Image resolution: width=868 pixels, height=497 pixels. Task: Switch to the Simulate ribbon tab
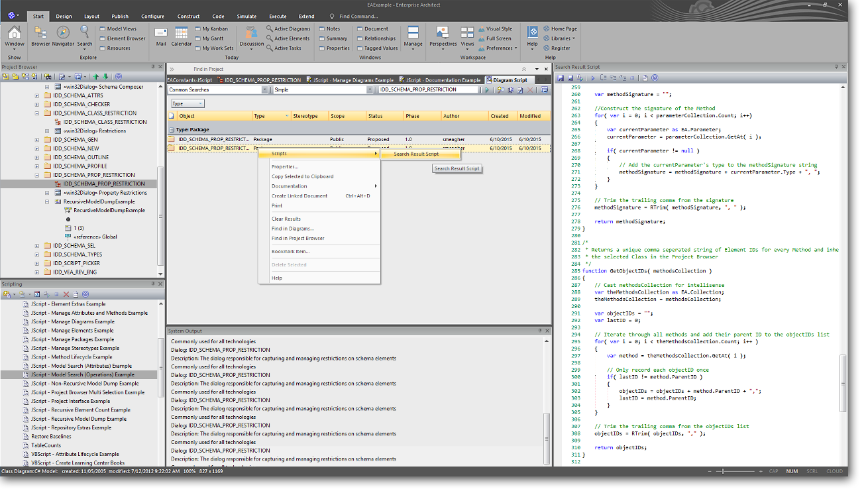click(246, 17)
